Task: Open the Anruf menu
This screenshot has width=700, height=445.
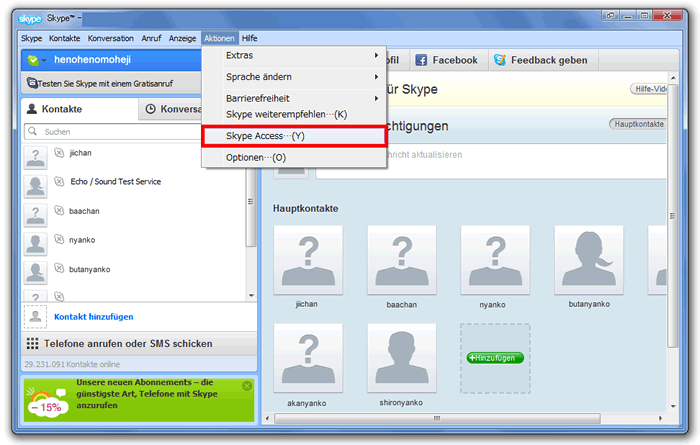Action: [x=151, y=38]
